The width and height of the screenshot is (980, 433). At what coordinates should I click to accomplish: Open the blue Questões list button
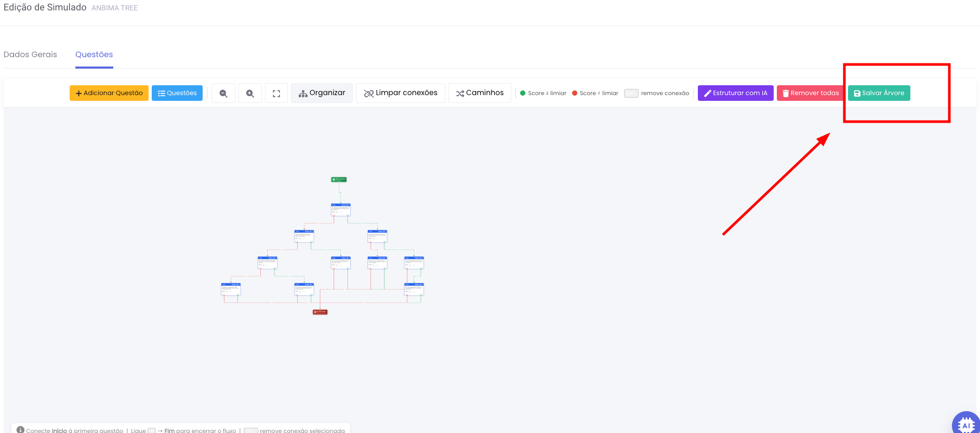pos(177,93)
